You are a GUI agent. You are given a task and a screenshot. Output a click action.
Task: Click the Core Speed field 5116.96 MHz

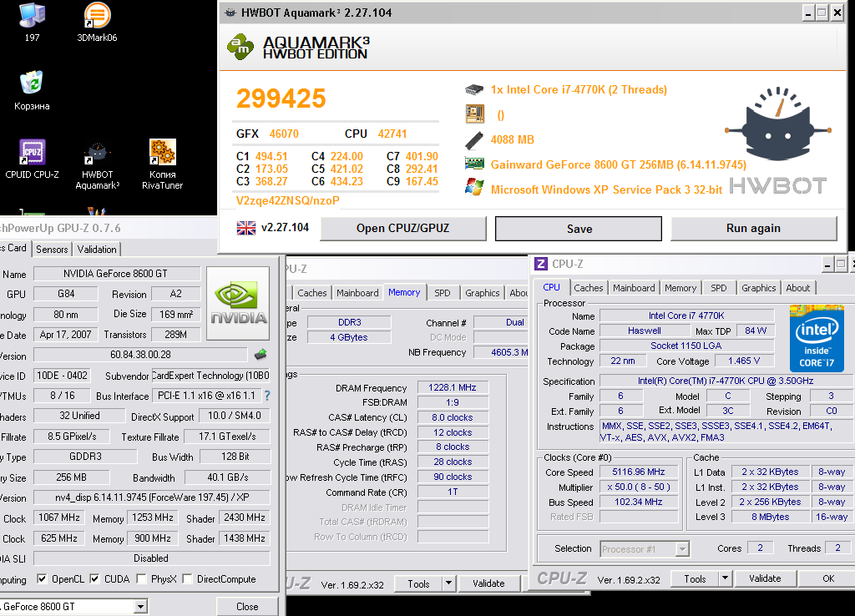pos(639,472)
